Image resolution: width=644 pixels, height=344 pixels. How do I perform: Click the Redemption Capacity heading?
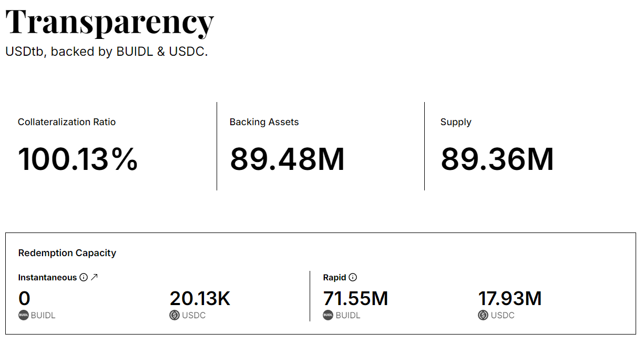tap(67, 253)
